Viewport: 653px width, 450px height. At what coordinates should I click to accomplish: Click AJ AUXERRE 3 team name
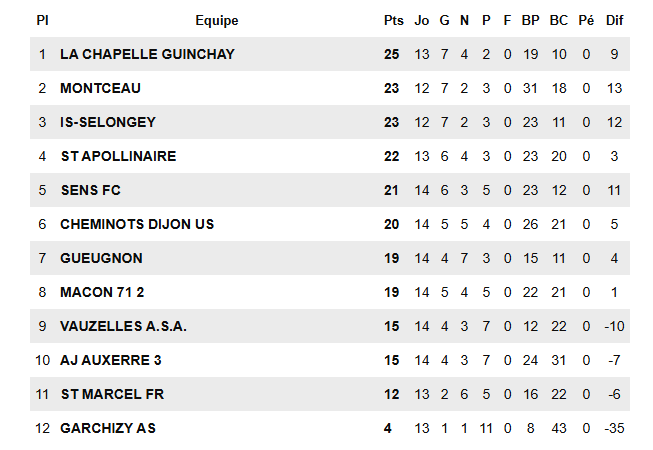109,360
